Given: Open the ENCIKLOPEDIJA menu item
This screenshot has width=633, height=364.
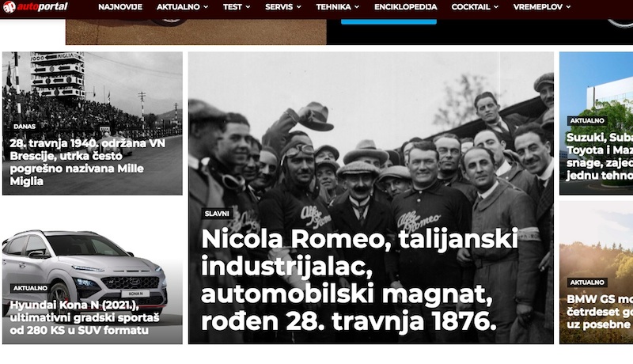Looking at the screenshot, I should (x=406, y=7).
